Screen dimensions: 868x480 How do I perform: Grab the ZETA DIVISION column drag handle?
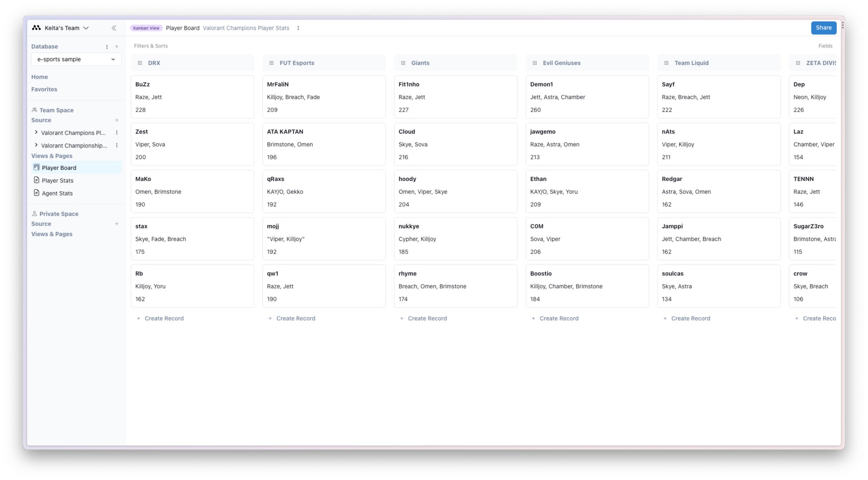798,63
